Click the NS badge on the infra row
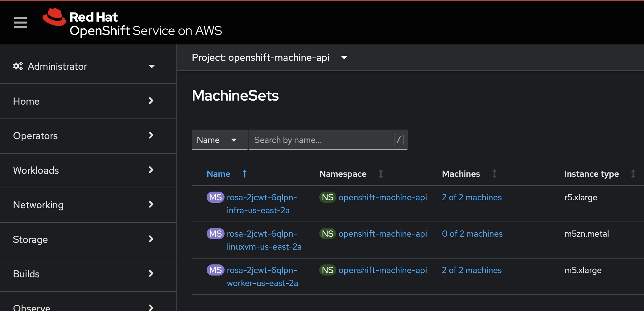This screenshot has width=644, height=311. pyautogui.click(x=328, y=197)
